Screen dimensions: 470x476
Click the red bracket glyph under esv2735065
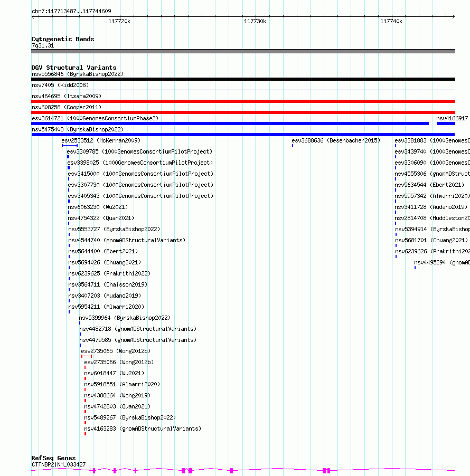point(87,356)
